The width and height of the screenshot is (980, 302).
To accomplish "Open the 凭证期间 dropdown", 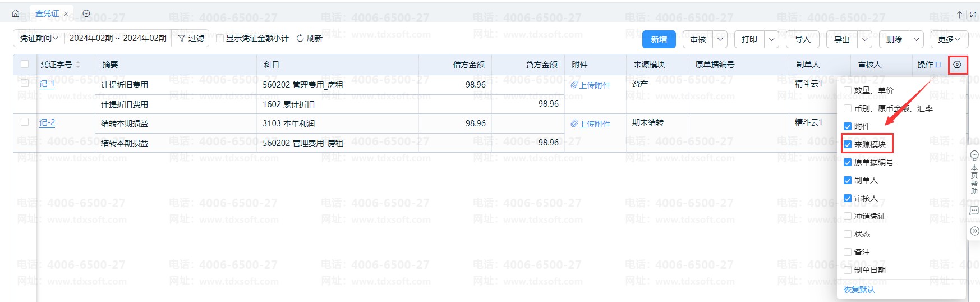I will coord(39,38).
